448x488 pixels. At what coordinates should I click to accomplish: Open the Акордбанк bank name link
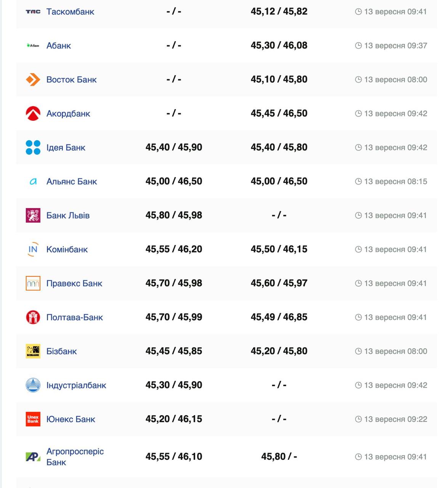(x=68, y=114)
